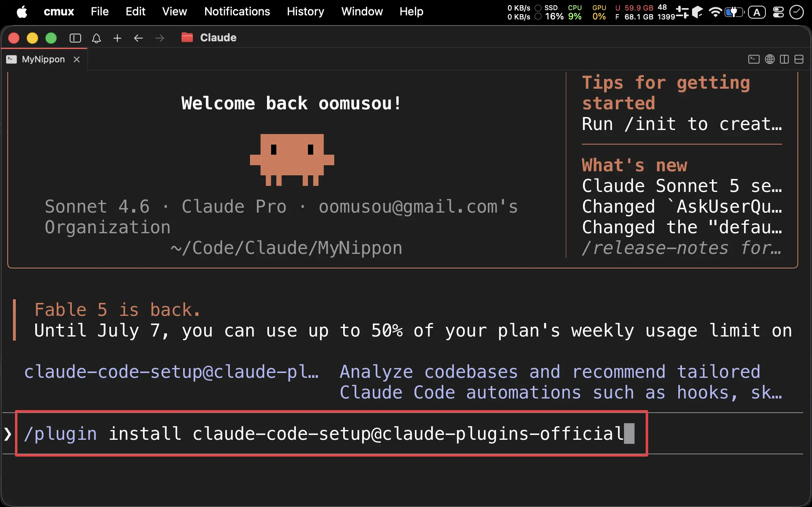
Task: Click the memory 59.9 GB indicator
Action: [x=634, y=12]
